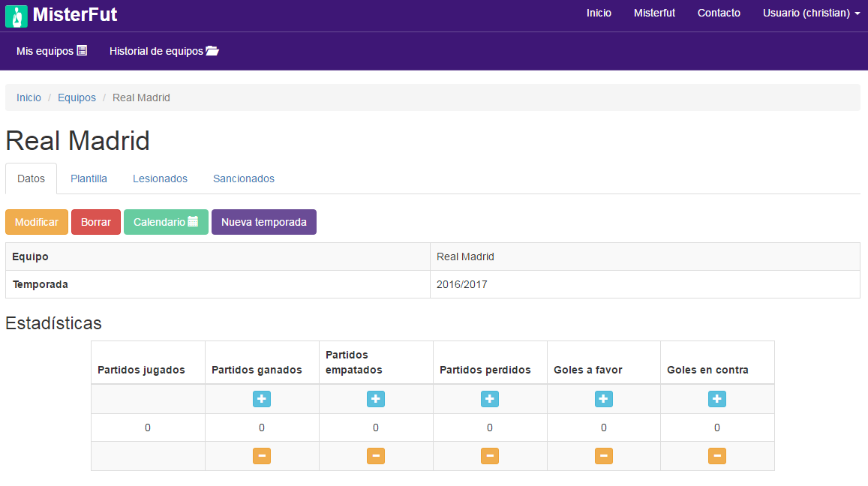This screenshot has width=868, height=486.
Task: Open Historial de equipos
Action: click(x=164, y=51)
